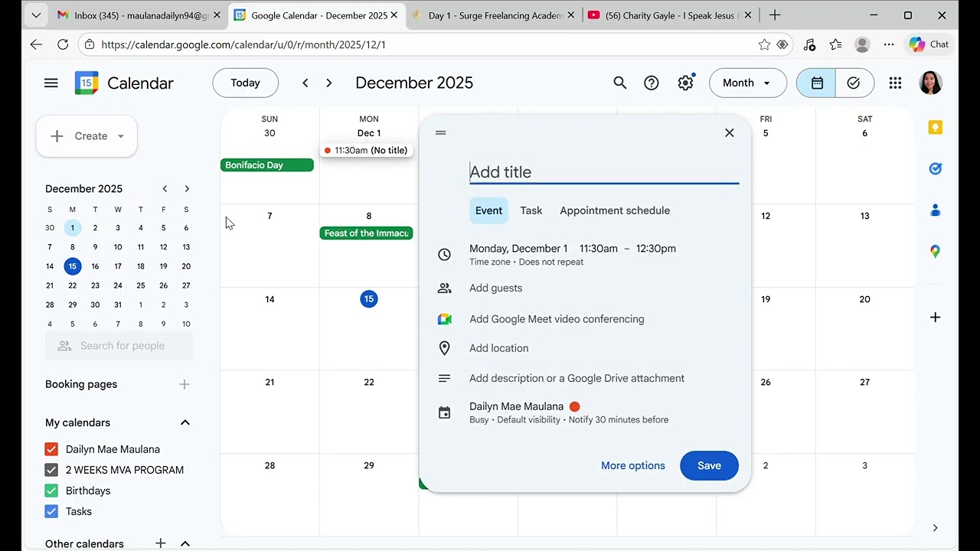
Task: Click the clock icon beside event time
Action: 444,254
